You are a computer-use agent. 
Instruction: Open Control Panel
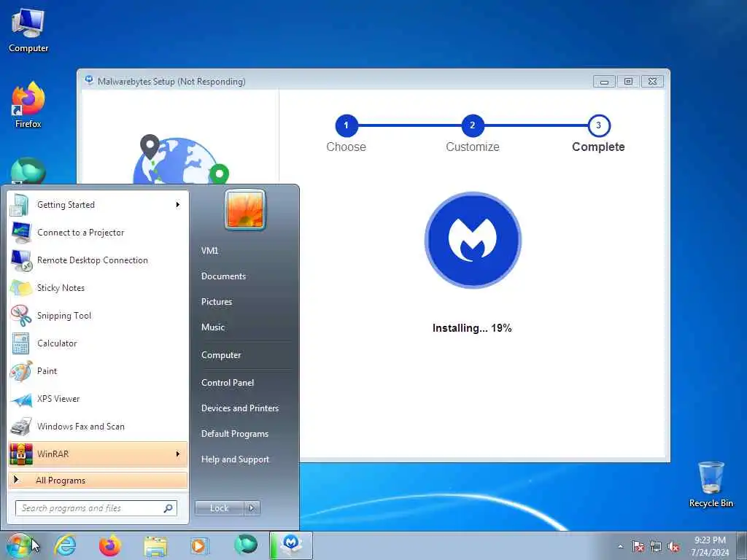pos(228,383)
